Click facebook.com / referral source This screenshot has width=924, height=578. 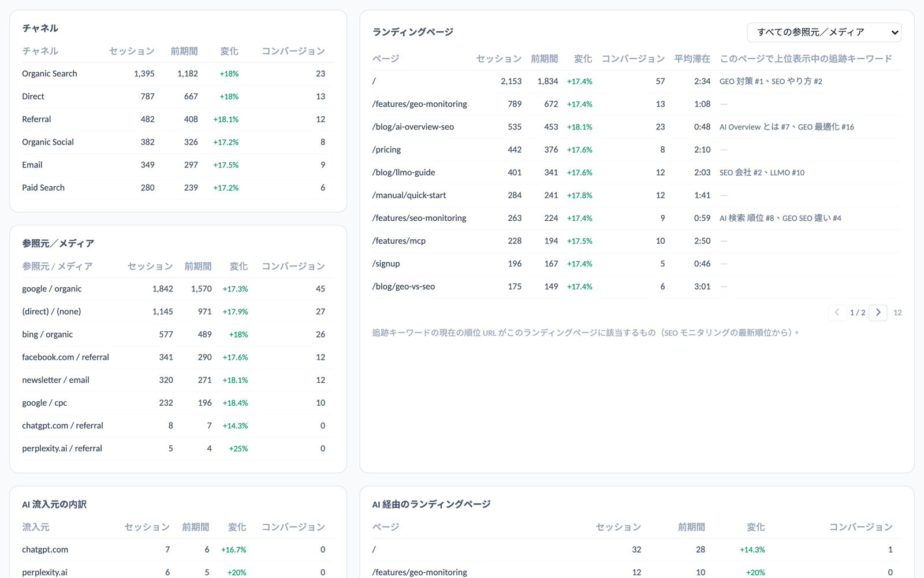(65, 357)
